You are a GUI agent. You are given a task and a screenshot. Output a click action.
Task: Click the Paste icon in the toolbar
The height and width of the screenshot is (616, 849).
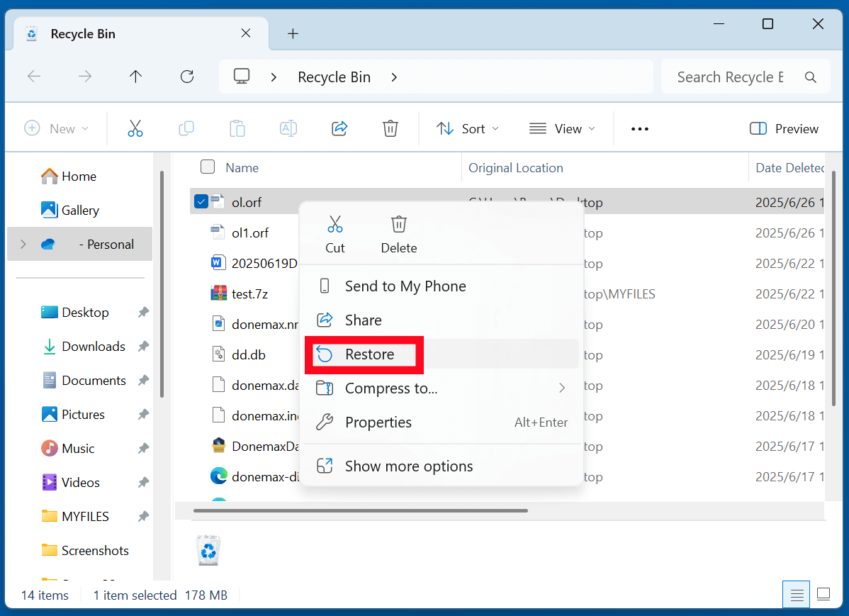pyautogui.click(x=237, y=128)
